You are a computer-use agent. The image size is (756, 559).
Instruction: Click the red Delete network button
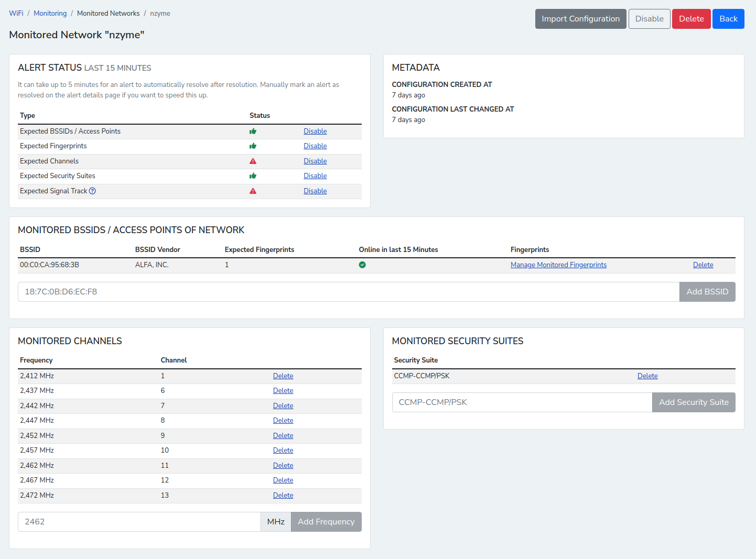pyautogui.click(x=691, y=19)
